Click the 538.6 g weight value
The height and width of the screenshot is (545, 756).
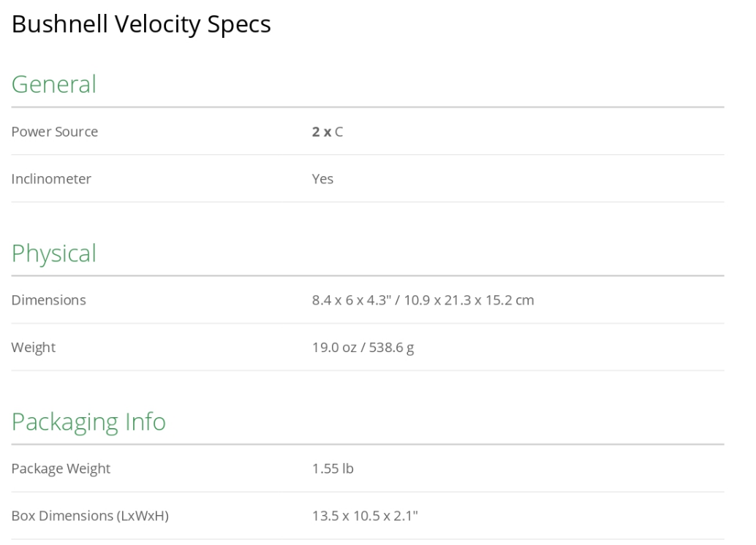point(389,348)
